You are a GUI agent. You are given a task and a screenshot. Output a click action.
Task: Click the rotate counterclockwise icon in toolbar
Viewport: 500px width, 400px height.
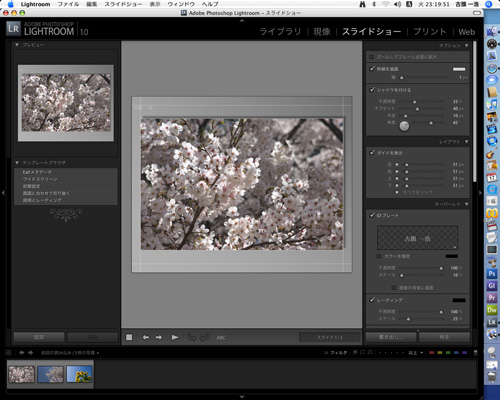192,337
